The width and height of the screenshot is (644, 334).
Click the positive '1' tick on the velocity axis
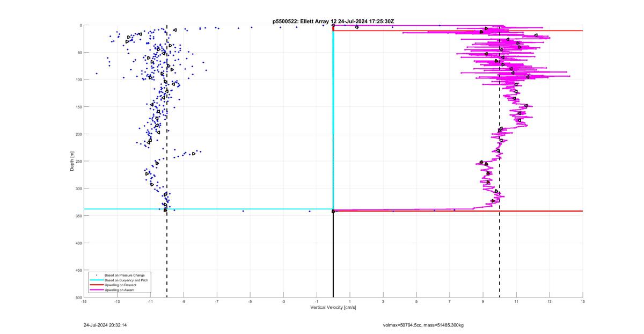350,302
